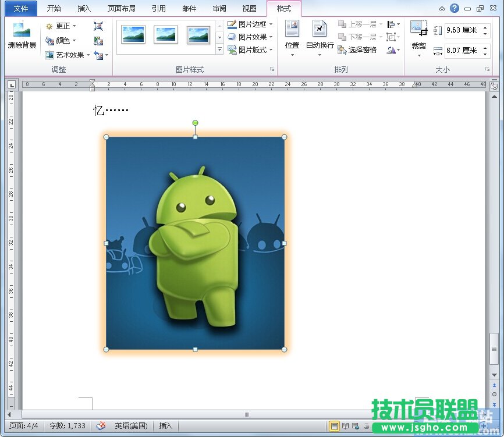Toggle the ruler display button above scrollbar
Viewport: 504px width, 437px height.
[494, 86]
